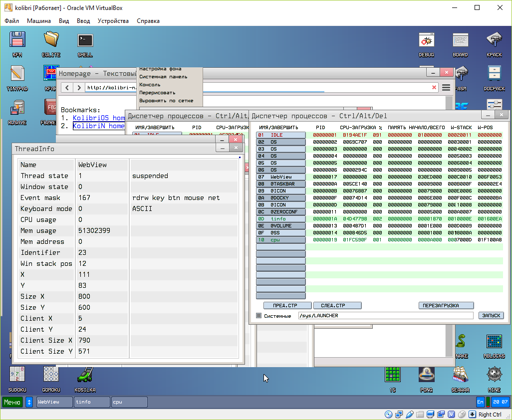The height and width of the screenshot is (420, 512).
Task: Open the browser hamburger menu
Action: click(446, 87)
